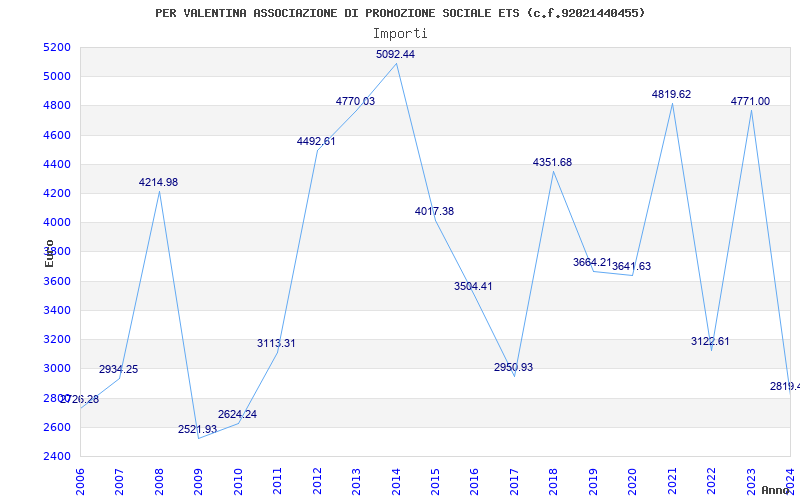The height and width of the screenshot is (500, 800).
Task: Click the 5200 y-axis tick label
Action: (57, 47)
